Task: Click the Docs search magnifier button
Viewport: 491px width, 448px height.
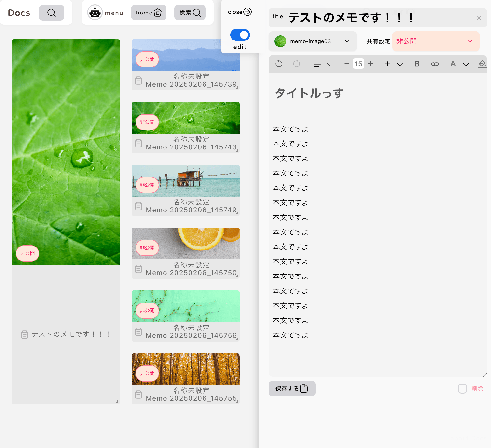Action: pyautogui.click(x=51, y=13)
